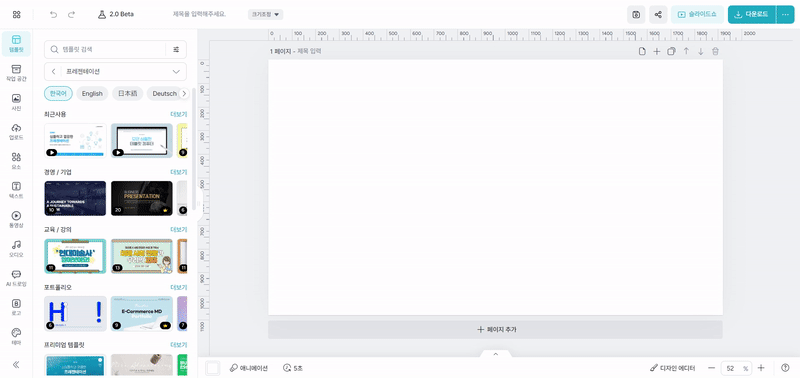Viewport: 800px width, 378px height.
Task: Open the 동영상 video tab
Action: click(x=16, y=219)
